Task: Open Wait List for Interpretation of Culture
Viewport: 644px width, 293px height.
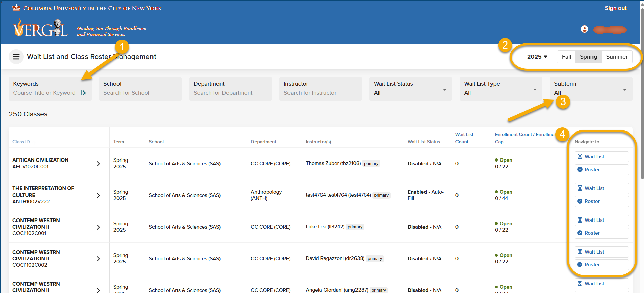Action: 601,188
